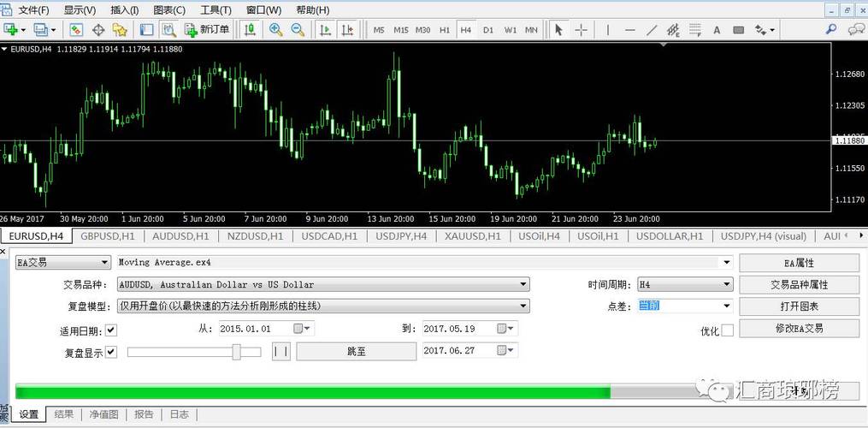This screenshot has height=428, width=868.
Task: Click the 打开图表 button
Action: click(798, 306)
